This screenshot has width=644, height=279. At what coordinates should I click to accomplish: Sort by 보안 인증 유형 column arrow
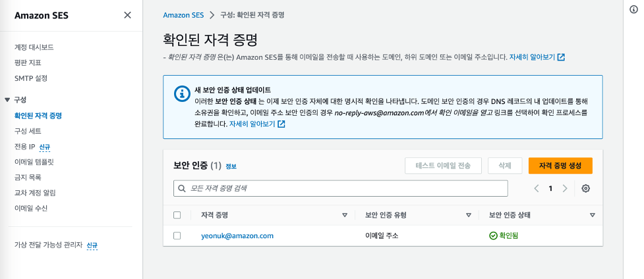tap(468, 215)
